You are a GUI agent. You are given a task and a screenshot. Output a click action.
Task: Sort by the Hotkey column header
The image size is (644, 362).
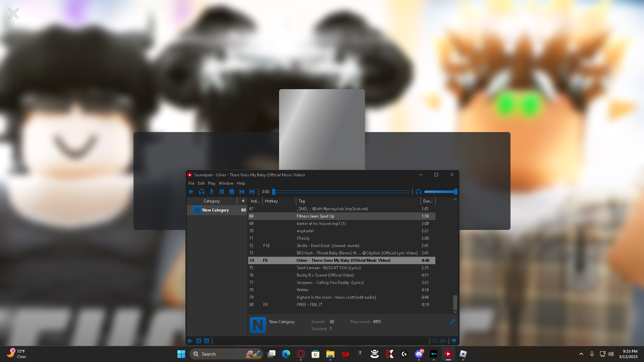click(x=279, y=201)
